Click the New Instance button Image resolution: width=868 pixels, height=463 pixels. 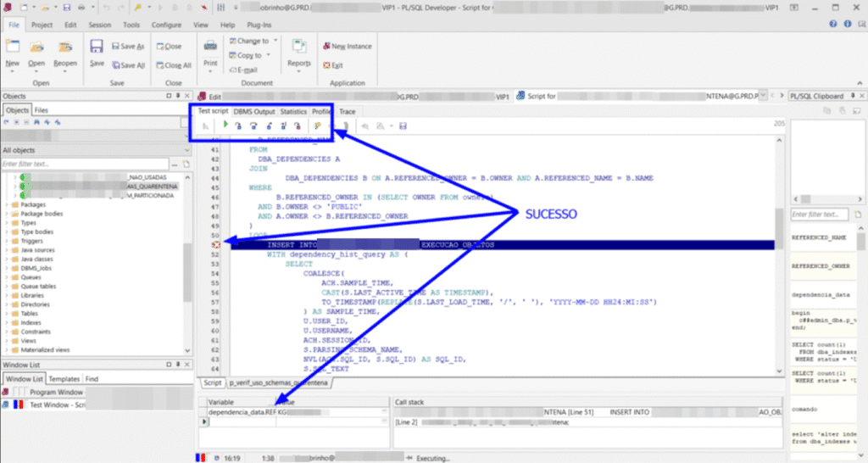[347, 47]
